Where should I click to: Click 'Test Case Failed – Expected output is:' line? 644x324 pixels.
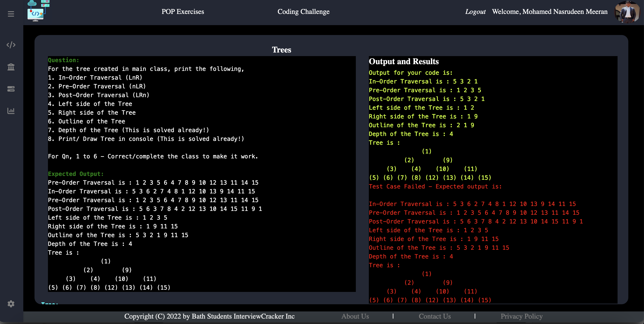click(435, 186)
